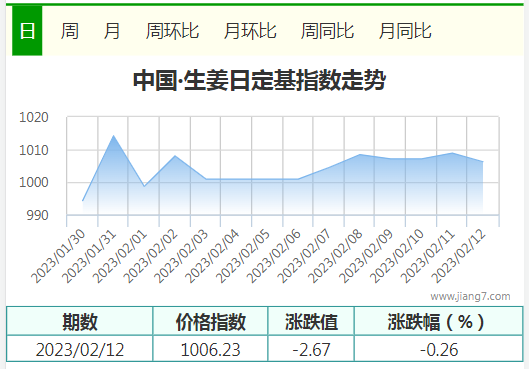Click the 2023/02/01 axis date label
The width and height of the screenshot is (529, 369).
tap(120, 256)
